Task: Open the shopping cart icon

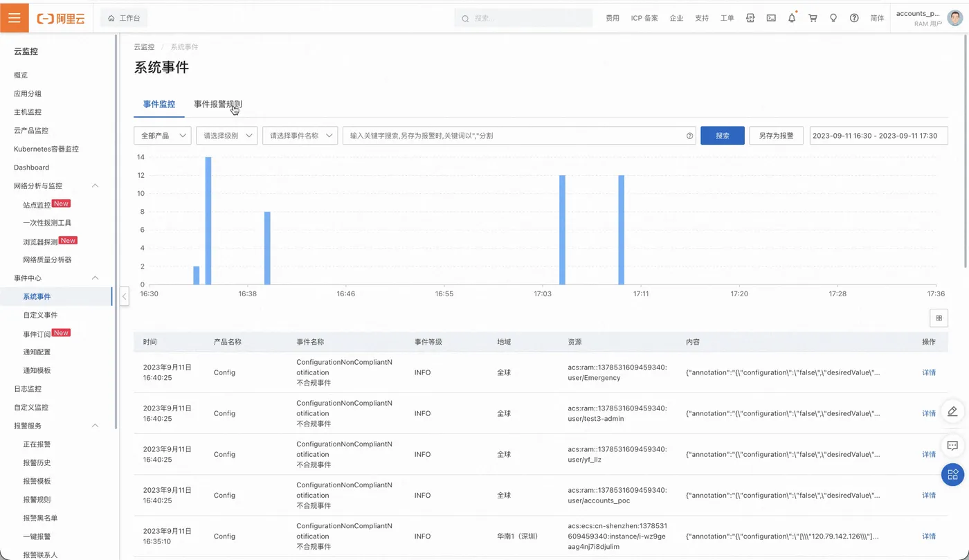Action: click(x=813, y=18)
